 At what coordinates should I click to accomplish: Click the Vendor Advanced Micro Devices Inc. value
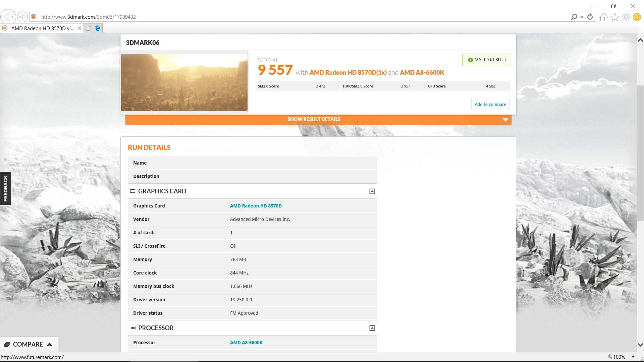pyautogui.click(x=260, y=219)
